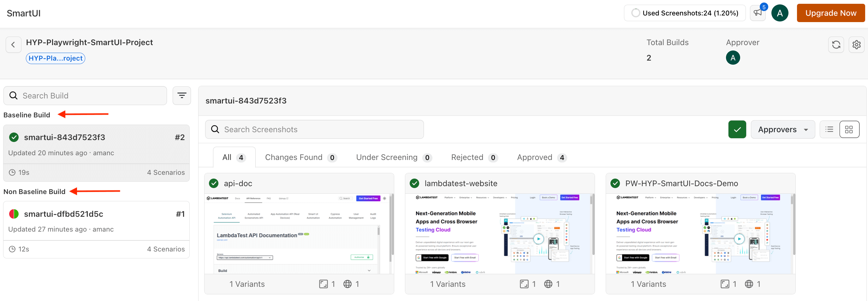
Task: Open the build filter icon
Action: pyautogui.click(x=181, y=95)
